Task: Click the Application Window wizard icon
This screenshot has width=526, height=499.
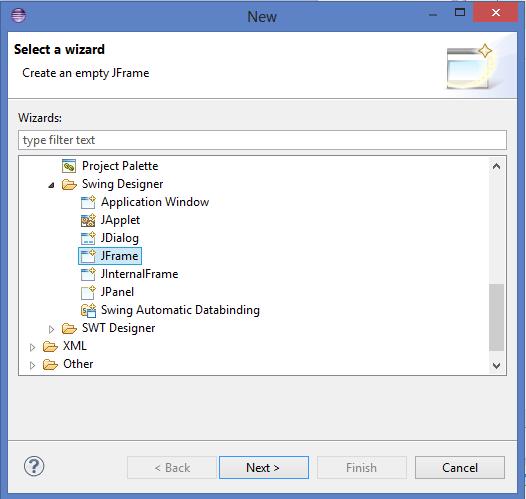Action: pos(88,202)
